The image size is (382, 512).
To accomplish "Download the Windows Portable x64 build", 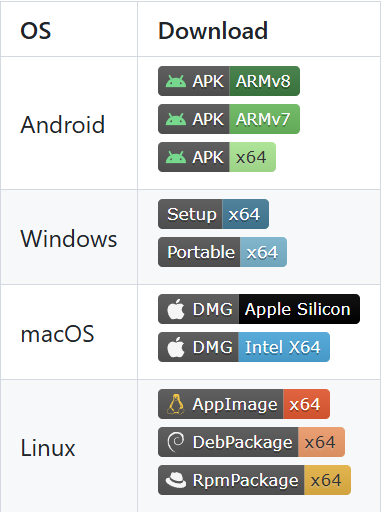I will [222, 252].
